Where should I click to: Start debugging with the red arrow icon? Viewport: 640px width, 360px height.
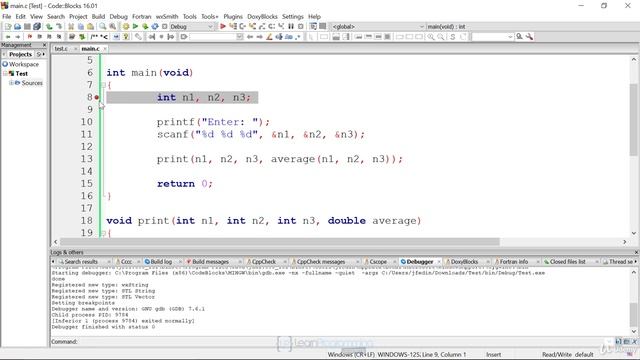coord(223,27)
